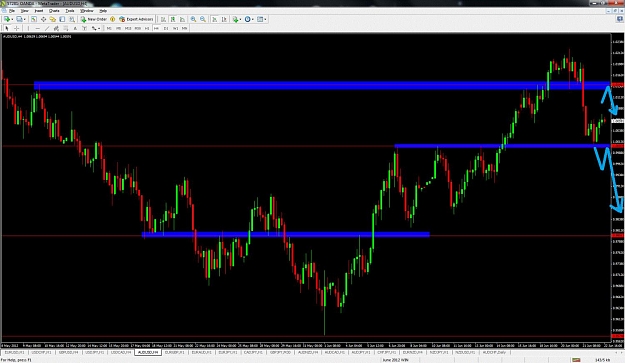Expand the Templates dropdown arrow
This screenshot has height=363, width=625.
265,19
